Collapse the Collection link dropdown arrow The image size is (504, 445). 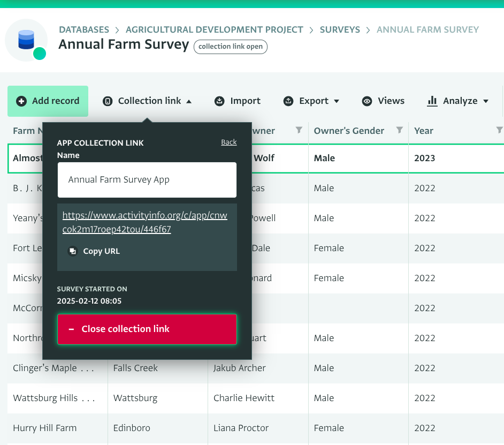click(189, 101)
